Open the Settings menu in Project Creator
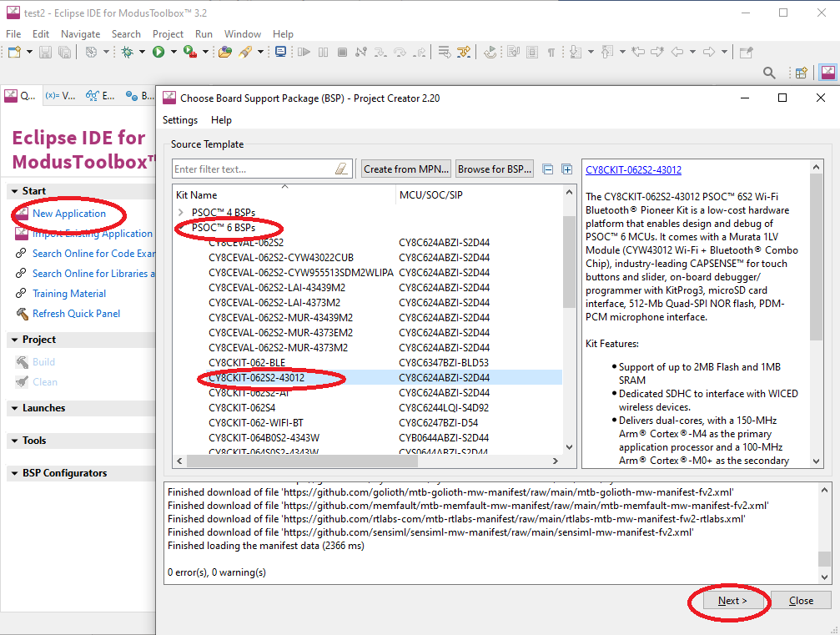The height and width of the screenshot is (635, 840). pos(180,120)
